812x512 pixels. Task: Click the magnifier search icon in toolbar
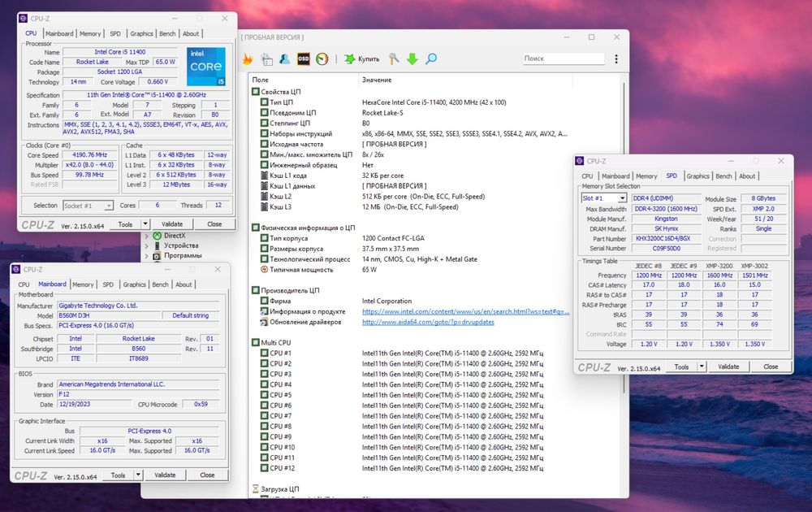[431, 59]
